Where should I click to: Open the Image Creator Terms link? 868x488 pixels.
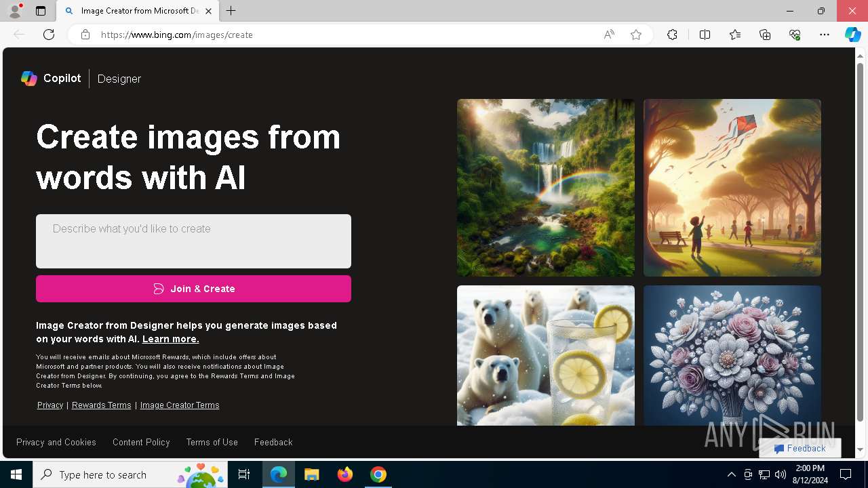click(180, 405)
